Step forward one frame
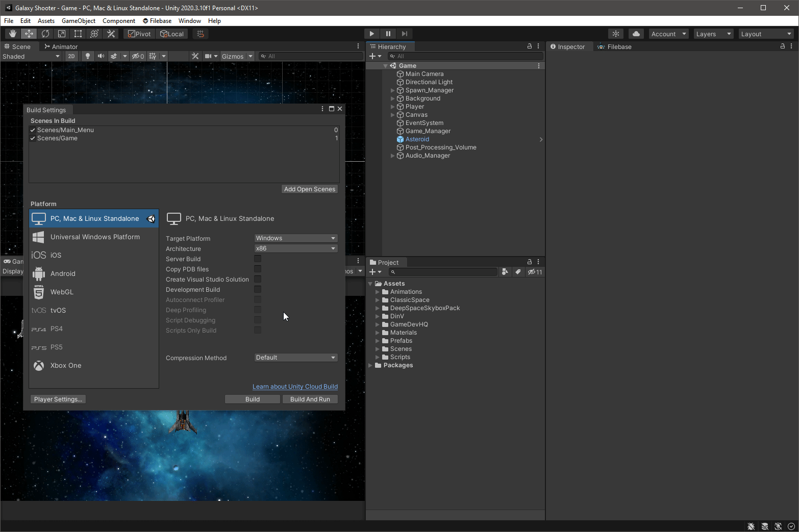This screenshot has width=799, height=532. [x=404, y=34]
